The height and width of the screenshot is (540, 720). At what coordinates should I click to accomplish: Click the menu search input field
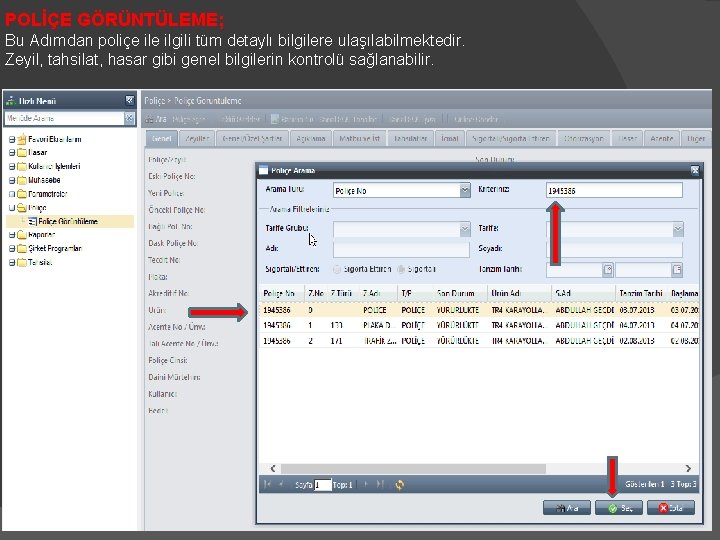click(x=64, y=118)
